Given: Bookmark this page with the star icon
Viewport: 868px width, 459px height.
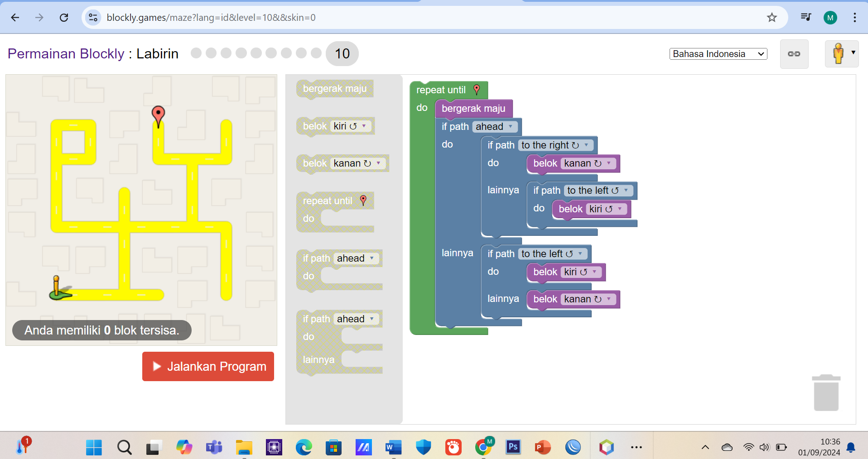Looking at the screenshot, I should click(x=772, y=18).
